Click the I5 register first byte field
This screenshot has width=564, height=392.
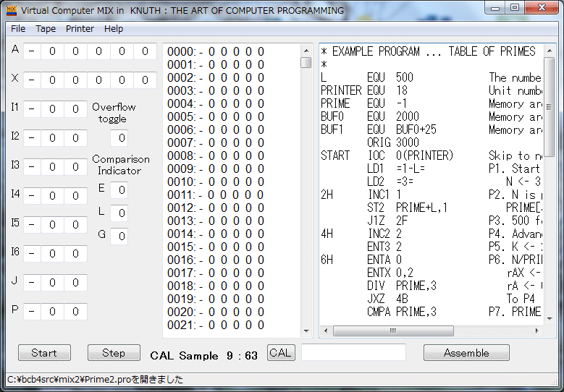[x=53, y=225]
